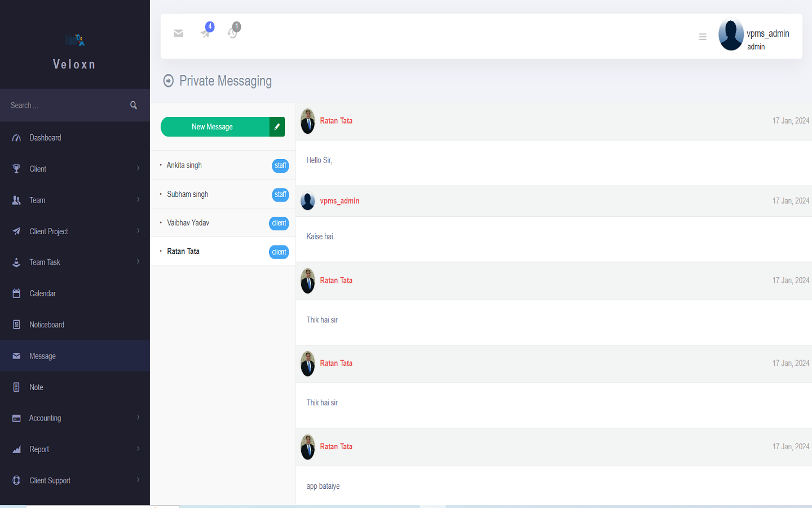This screenshot has height=508, width=812.
Task: Expand the Client section chevron
Action: point(138,169)
